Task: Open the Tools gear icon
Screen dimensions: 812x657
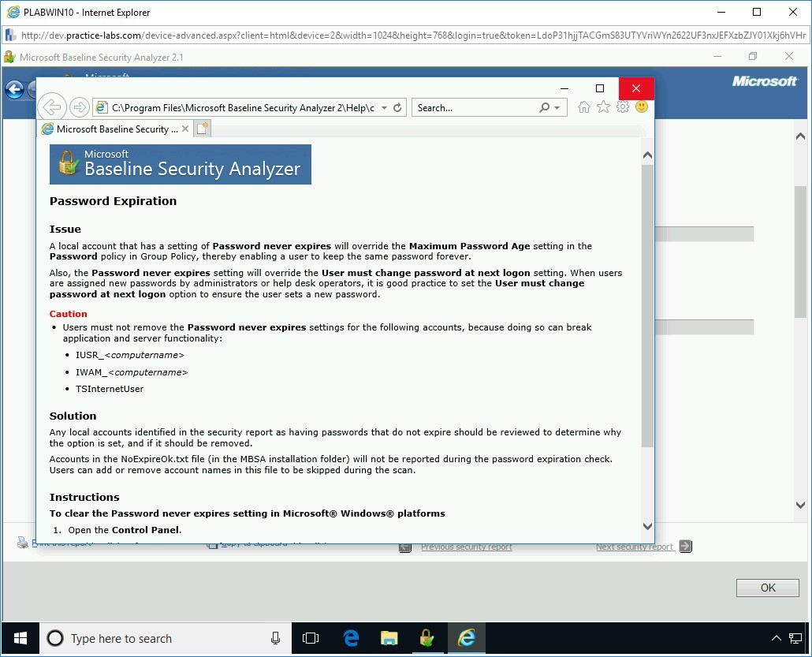Action: (x=623, y=106)
